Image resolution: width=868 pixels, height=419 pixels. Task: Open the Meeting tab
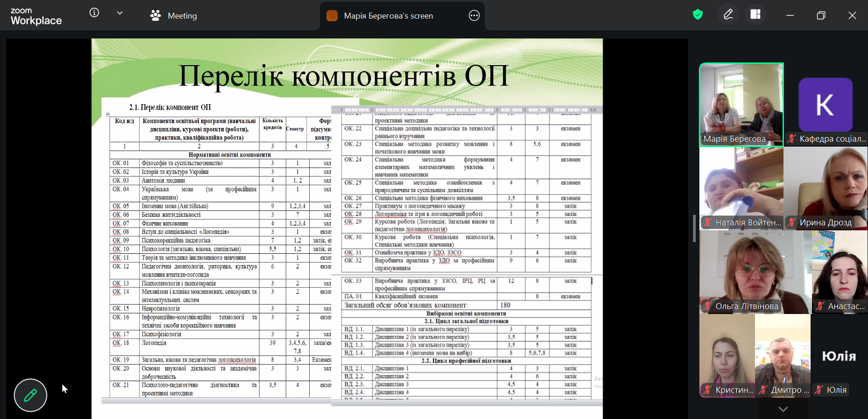[x=174, y=16]
